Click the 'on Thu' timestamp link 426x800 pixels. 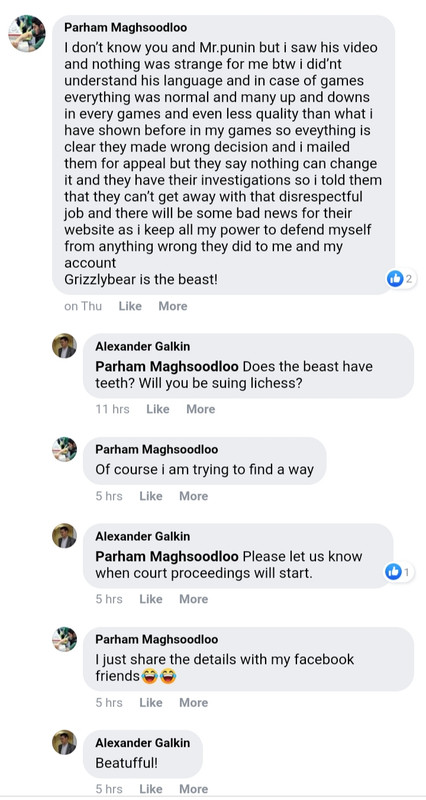pyautogui.click(x=83, y=306)
